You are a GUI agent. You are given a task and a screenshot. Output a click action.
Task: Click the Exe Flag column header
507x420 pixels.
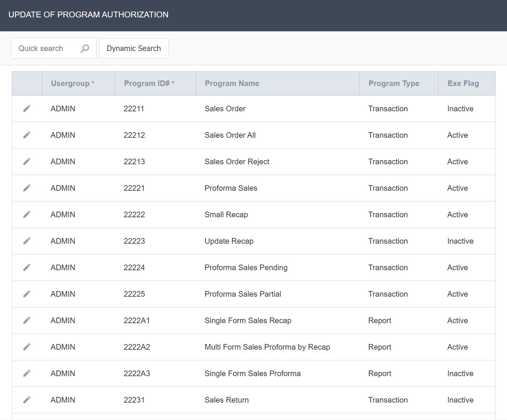(463, 84)
